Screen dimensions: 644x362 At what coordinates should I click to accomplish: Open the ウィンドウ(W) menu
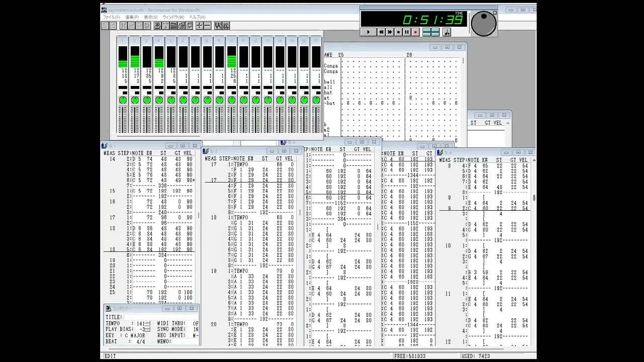click(x=173, y=17)
